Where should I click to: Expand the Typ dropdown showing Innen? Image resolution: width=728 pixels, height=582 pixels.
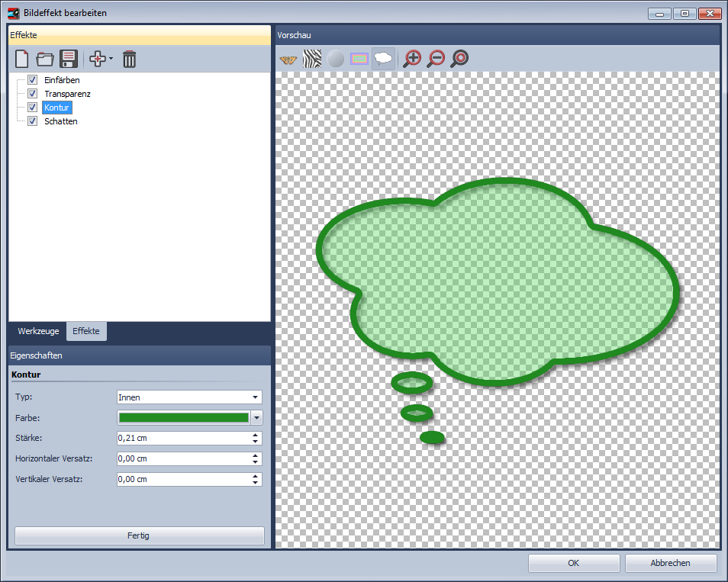pos(254,397)
